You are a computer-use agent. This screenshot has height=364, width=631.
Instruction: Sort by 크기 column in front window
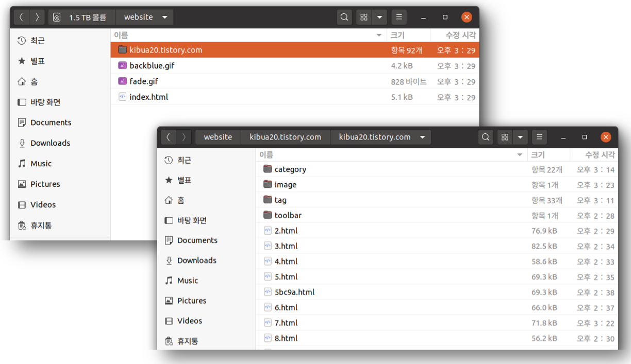pyautogui.click(x=549, y=154)
